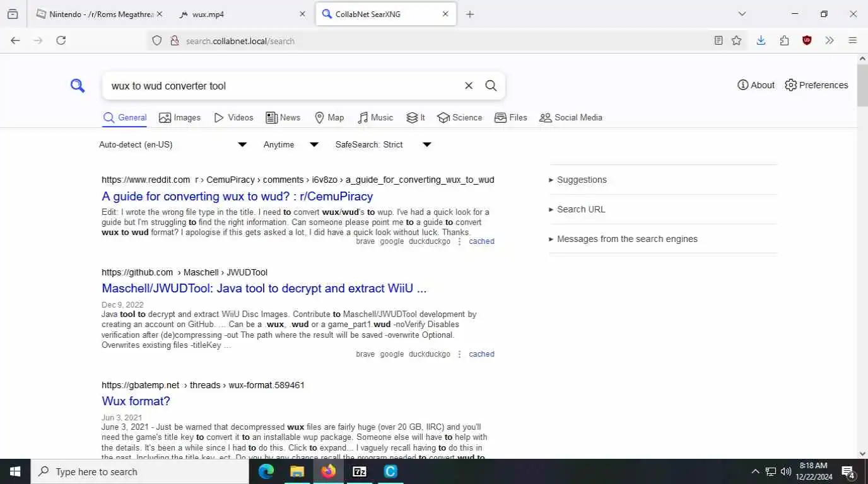Viewport: 868px width, 484px height.
Task: Open the Maschell/JWUDTool GitHub result
Action: tap(264, 289)
